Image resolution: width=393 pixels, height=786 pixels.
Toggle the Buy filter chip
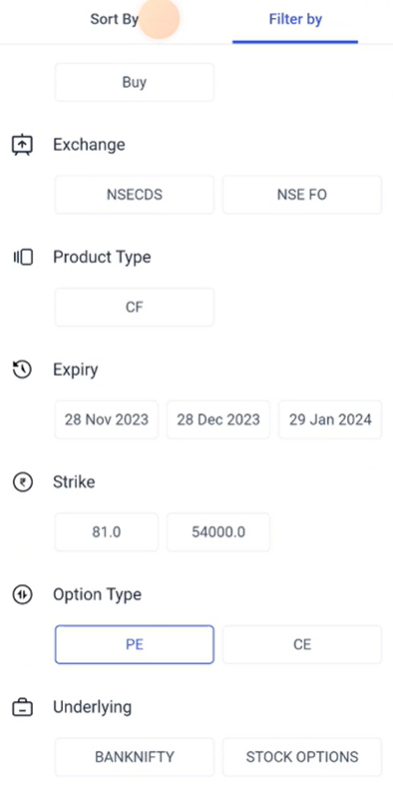point(134,82)
